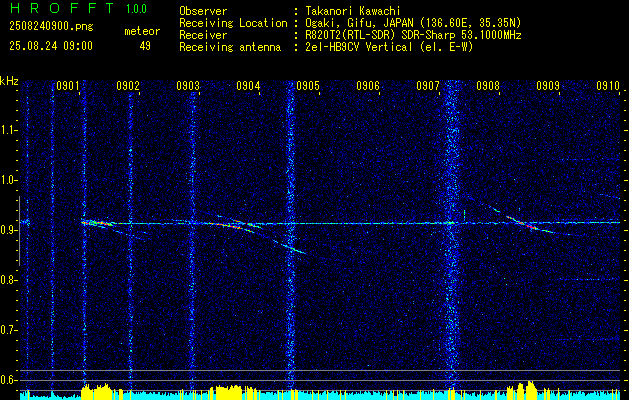This screenshot has width=629, height=400.
Task: Select the 1.0 kHz axis label
Action: tap(9, 180)
